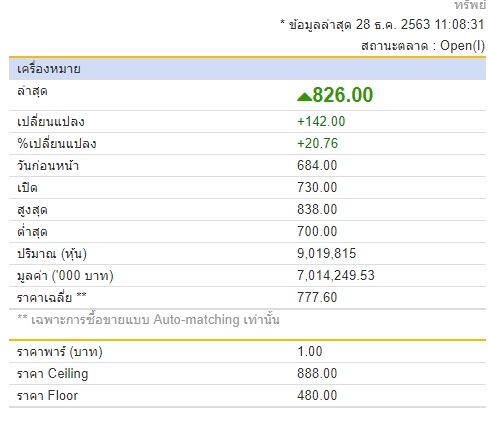The height and width of the screenshot is (441, 488).
Task: Click the percent change +20.76
Action: tap(317, 143)
